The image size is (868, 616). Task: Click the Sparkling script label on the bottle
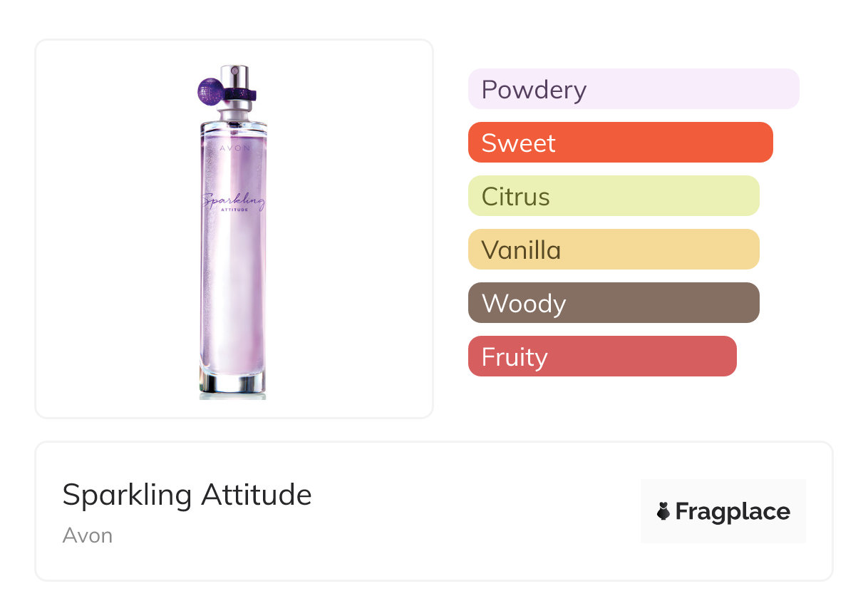(x=232, y=202)
